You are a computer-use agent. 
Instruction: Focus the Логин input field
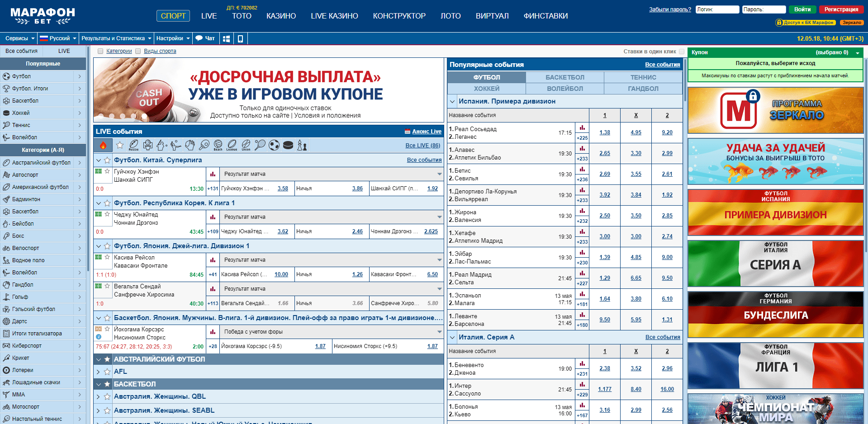point(717,9)
